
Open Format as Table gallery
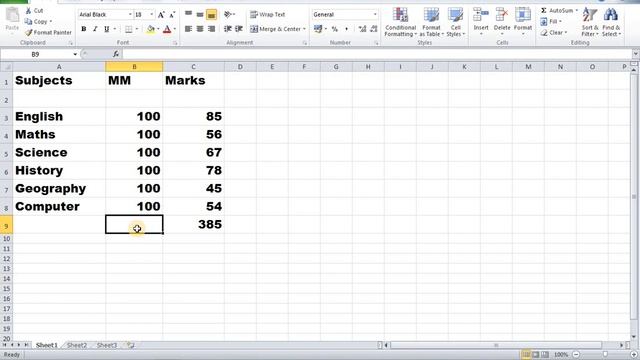431,22
